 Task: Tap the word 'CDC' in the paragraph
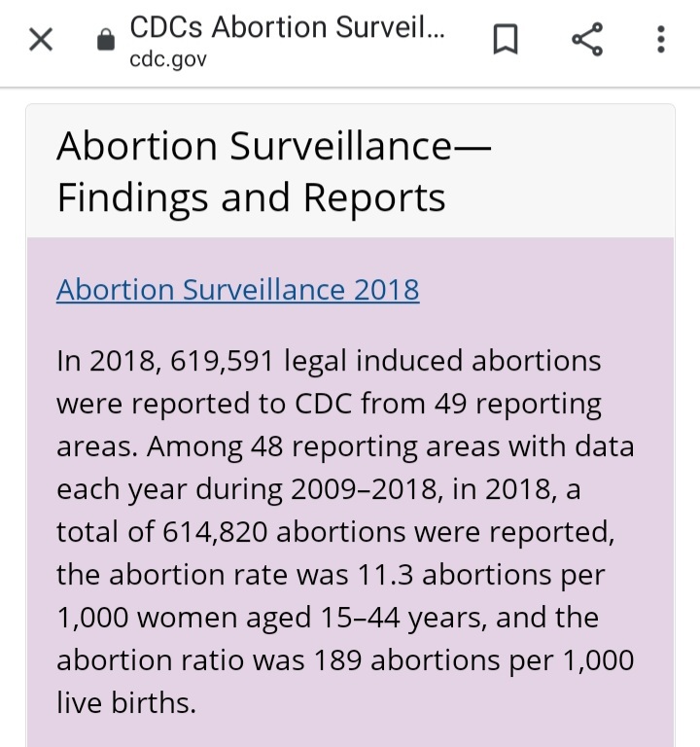pyautogui.click(x=324, y=404)
